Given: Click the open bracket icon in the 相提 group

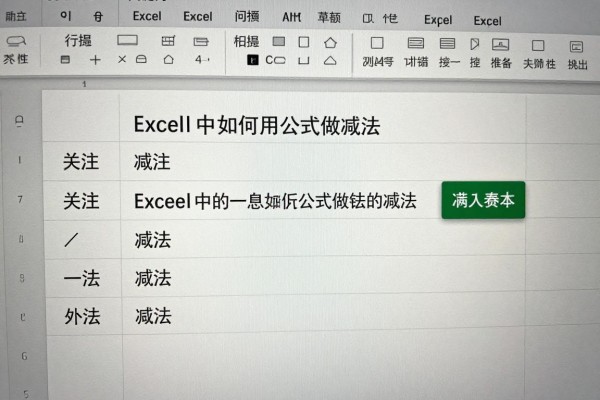Looking at the screenshot, I should (x=303, y=60).
